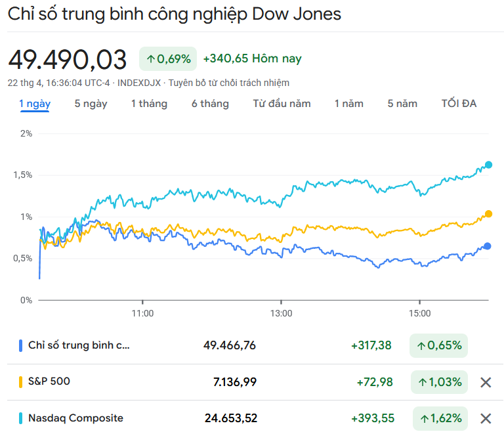The width and height of the screenshot is (504, 434).
Task: Select the Nasdaq Composite row label
Action: click(75, 418)
